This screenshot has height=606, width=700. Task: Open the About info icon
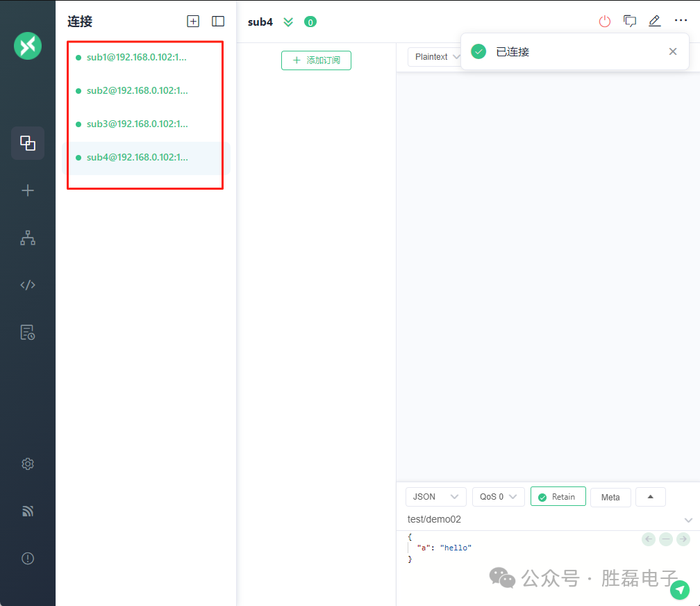[x=28, y=558]
